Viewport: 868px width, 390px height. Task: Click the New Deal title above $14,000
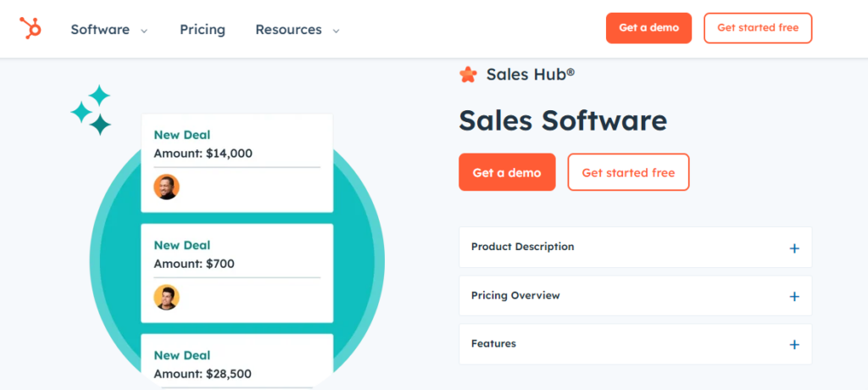[x=182, y=135]
